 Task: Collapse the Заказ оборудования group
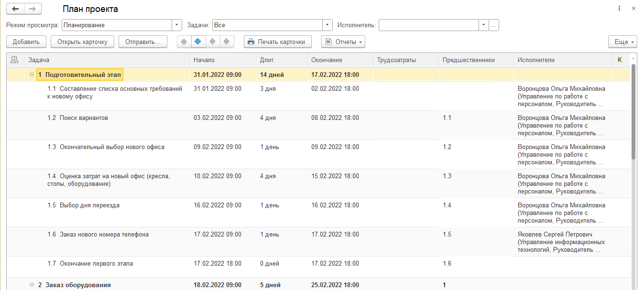32,285
